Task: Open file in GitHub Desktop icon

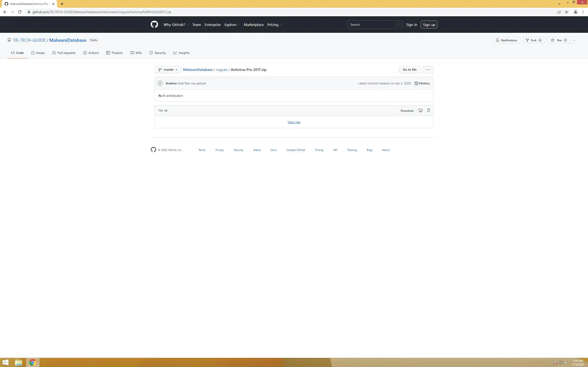Action: 420,110
